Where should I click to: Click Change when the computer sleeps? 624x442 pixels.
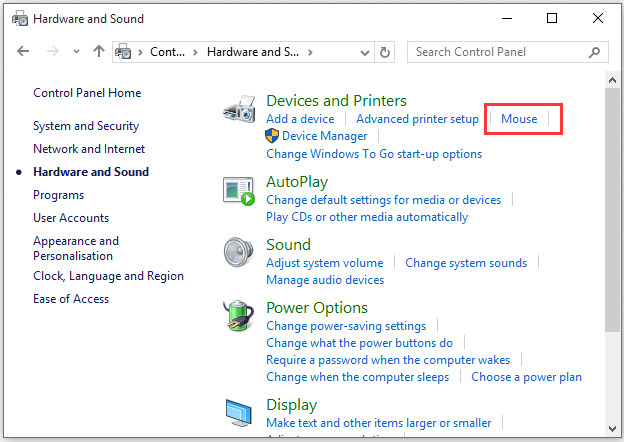(x=357, y=377)
